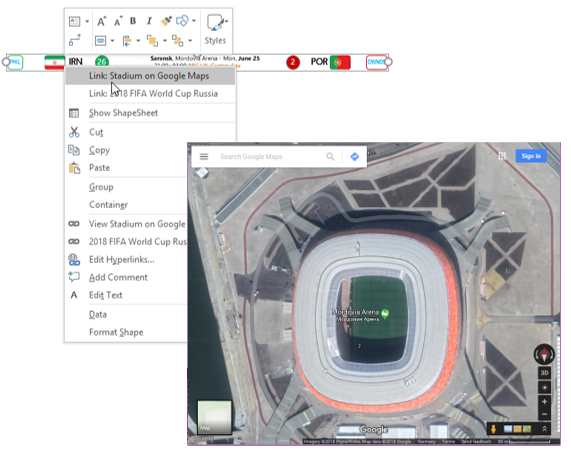Zoom out with the minus button
Screen dimensions: 571x461
pyautogui.click(x=544, y=414)
